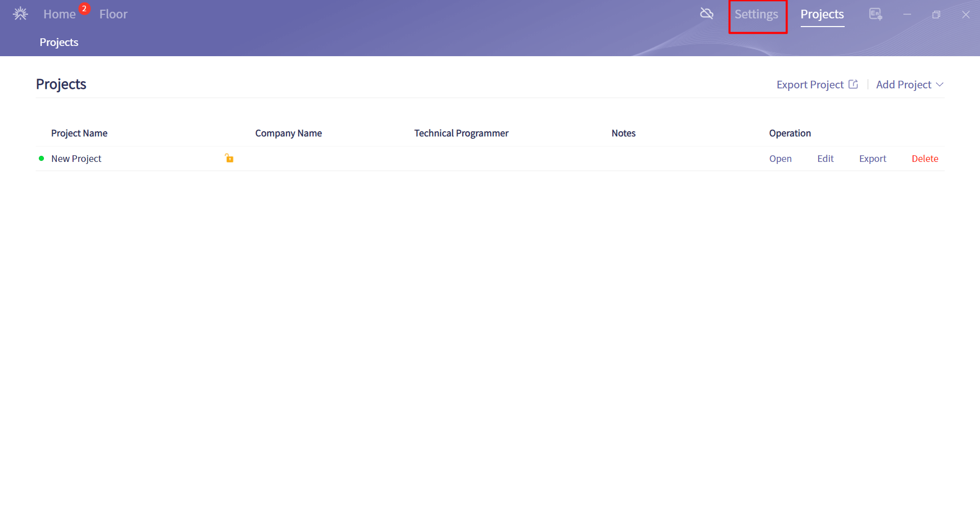
Task: Click the red notification badge on Home
Action: 84,9
